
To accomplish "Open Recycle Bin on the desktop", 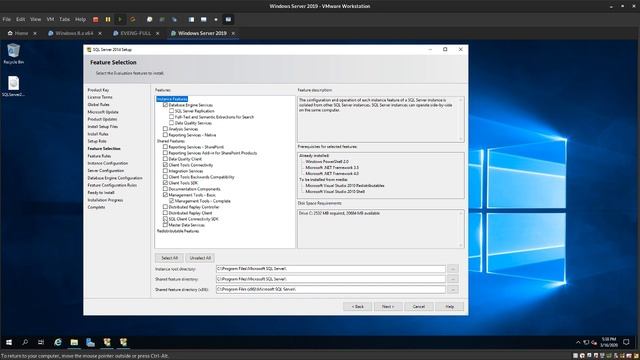I will [13, 54].
